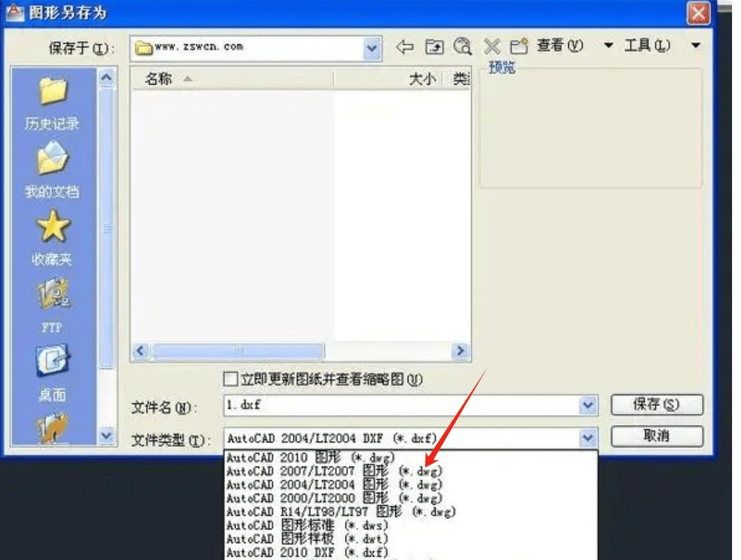Click the file list scroll right arrow
This screenshot has width=741, height=560.
(x=461, y=351)
